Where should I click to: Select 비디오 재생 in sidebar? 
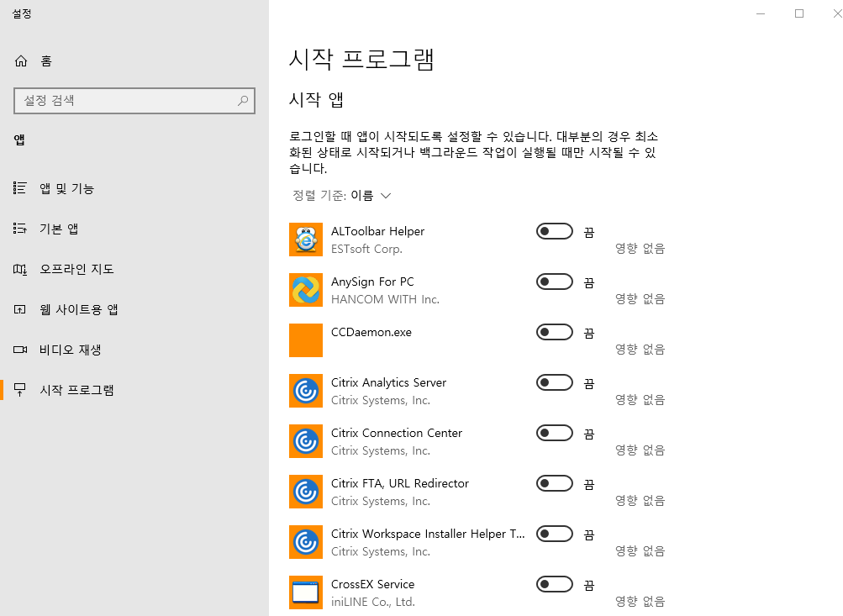134,350
